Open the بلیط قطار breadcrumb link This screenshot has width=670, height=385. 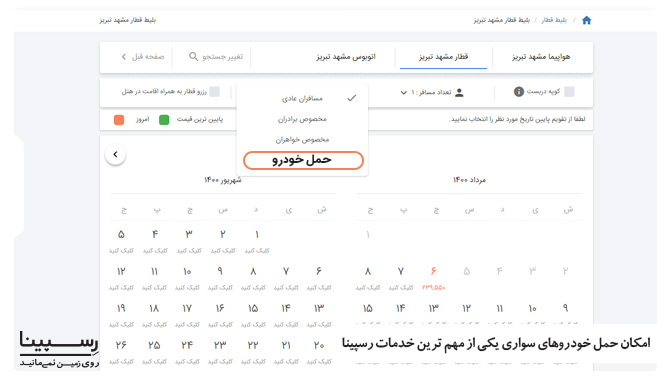pos(554,20)
